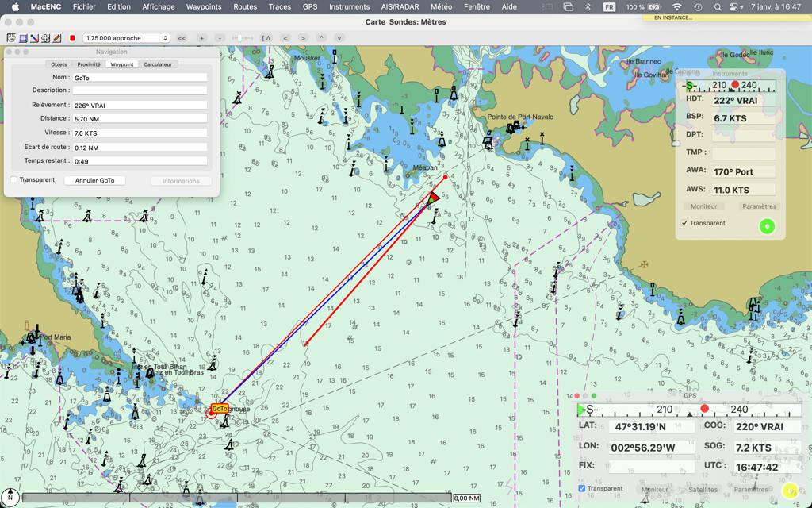Click the green status indicator in Instruments

point(767,226)
